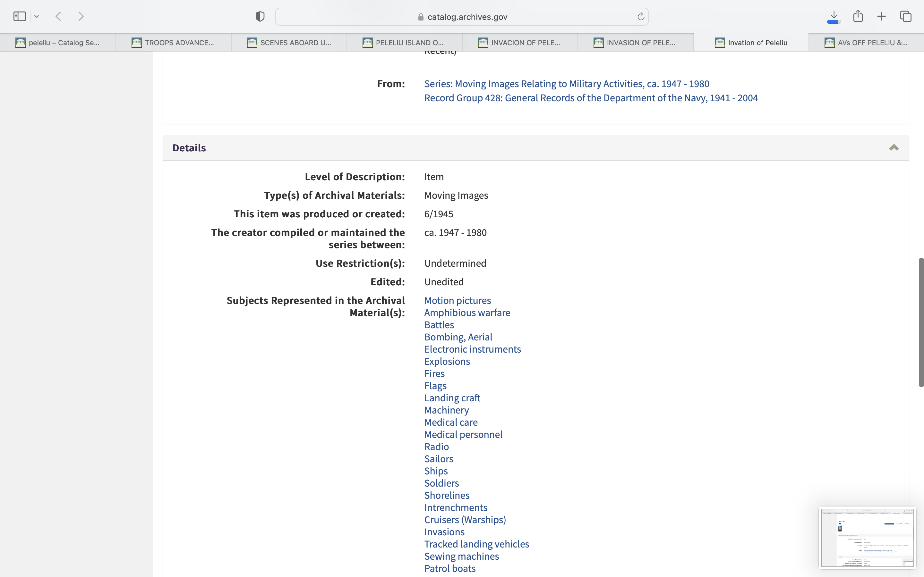Open Record Group 428 Navy records link
Screen dimensions: 924x577
pos(591,98)
